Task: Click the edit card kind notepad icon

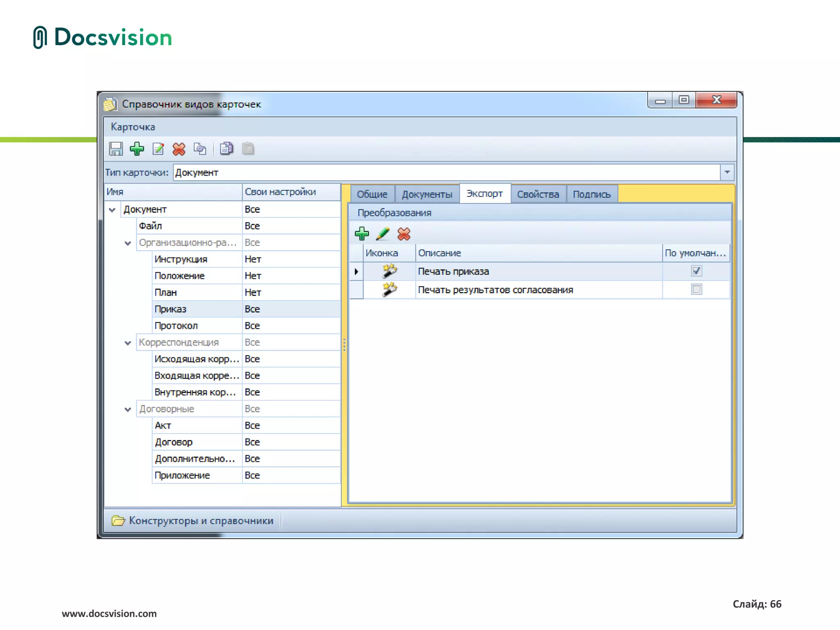Action: click(158, 149)
